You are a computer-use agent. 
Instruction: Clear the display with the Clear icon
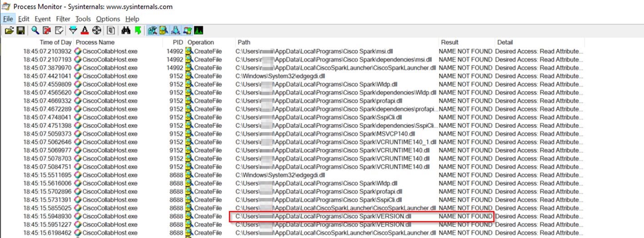pyautogui.click(x=59, y=30)
